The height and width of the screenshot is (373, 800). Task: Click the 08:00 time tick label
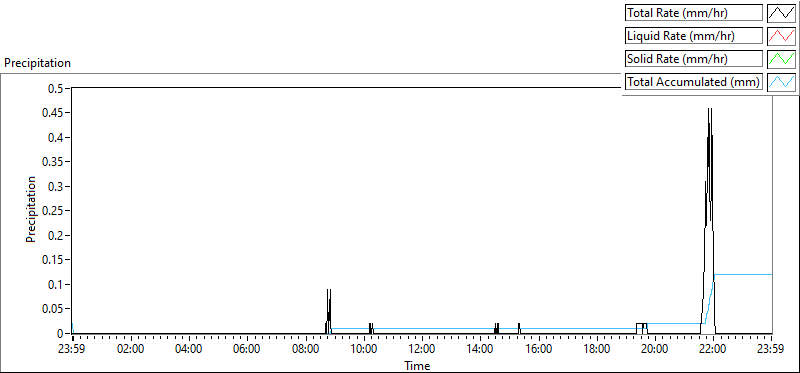coord(306,350)
